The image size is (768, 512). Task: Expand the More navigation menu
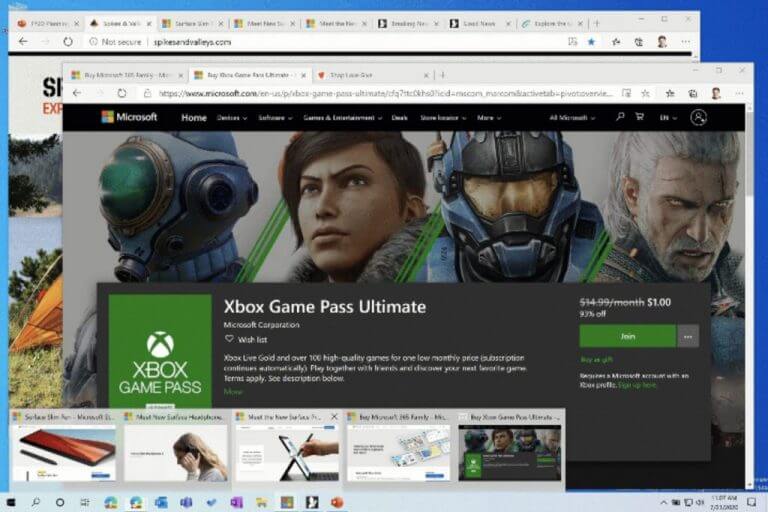pos(489,118)
